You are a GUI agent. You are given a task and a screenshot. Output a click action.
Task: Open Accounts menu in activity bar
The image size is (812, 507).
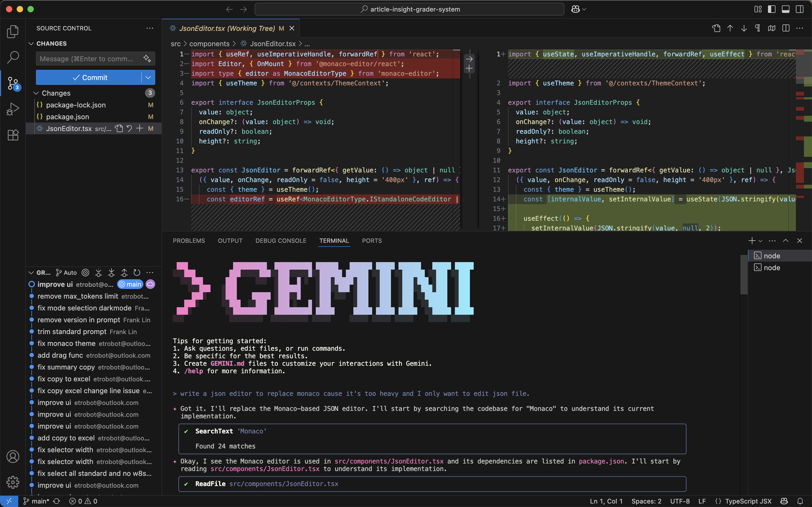[x=13, y=457]
